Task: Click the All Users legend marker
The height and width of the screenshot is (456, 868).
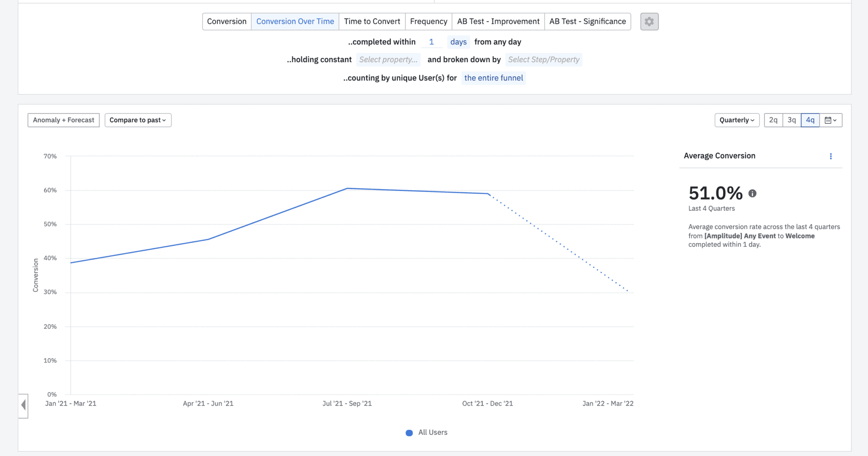Action: point(409,433)
